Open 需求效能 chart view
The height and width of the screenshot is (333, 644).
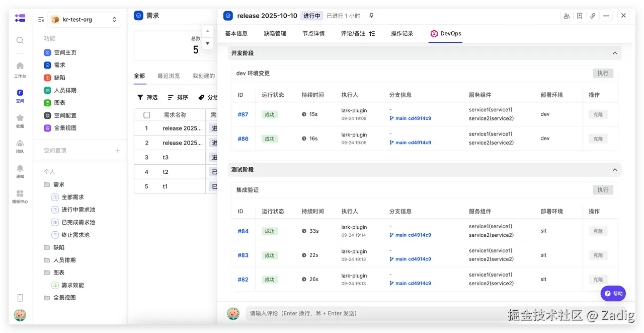point(68,285)
